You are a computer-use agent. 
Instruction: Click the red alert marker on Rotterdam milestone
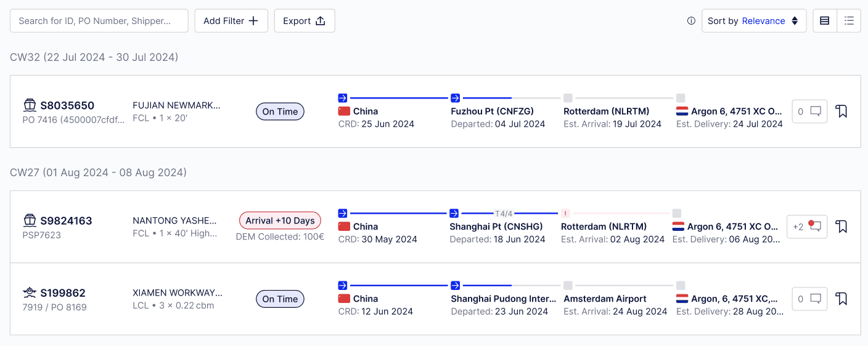pyautogui.click(x=565, y=214)
